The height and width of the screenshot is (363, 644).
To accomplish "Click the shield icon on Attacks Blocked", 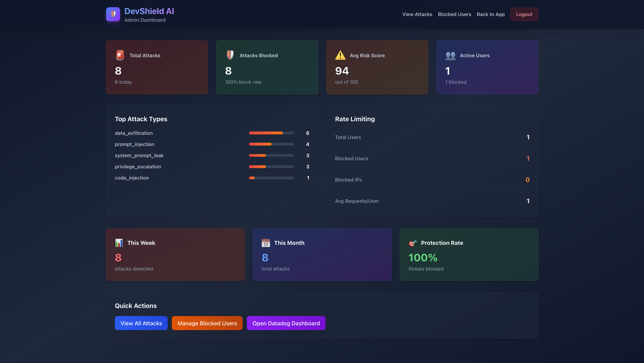I will click(x=230, y=55).
